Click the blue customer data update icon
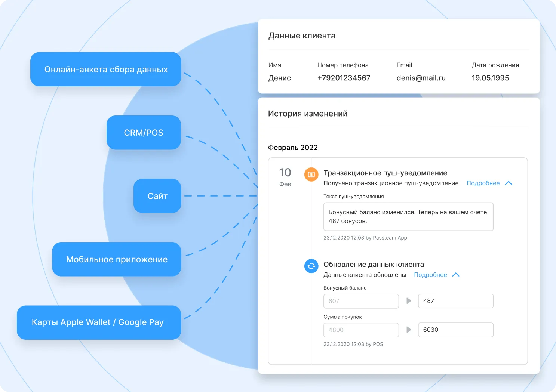The width and height of the screenshot is (556, 392). (311, 266)
